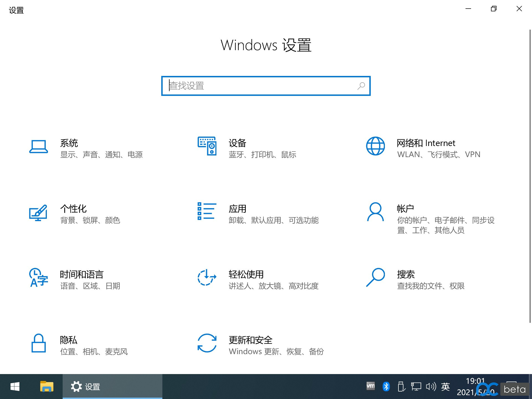This screenshot has width=532, height=399.
Task: Open the 应用 list icon
Action: 207,211
